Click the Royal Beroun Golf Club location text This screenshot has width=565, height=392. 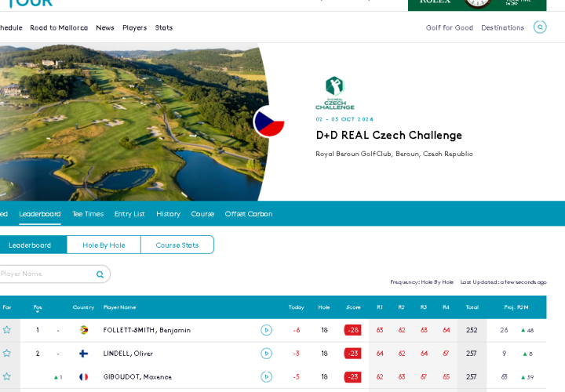click(x=394, y=154)
